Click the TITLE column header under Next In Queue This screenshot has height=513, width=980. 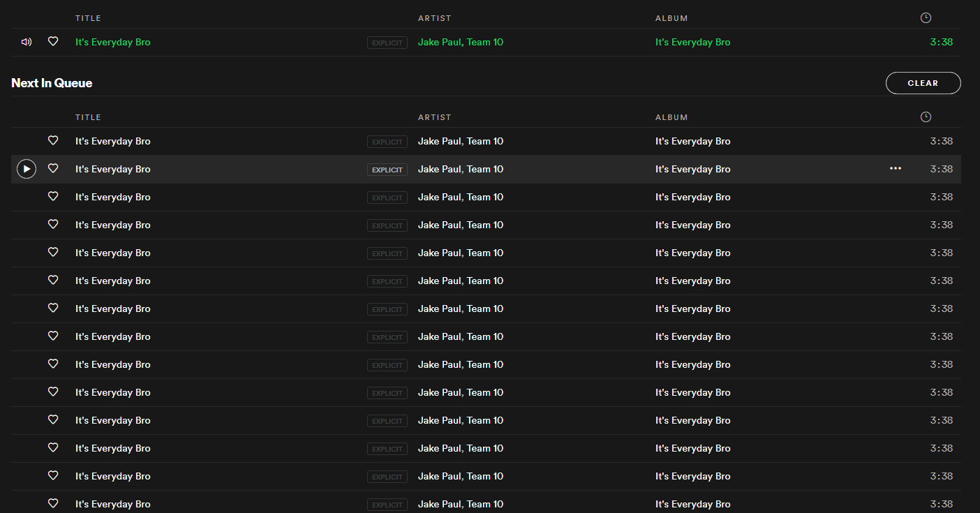point(88,117)
